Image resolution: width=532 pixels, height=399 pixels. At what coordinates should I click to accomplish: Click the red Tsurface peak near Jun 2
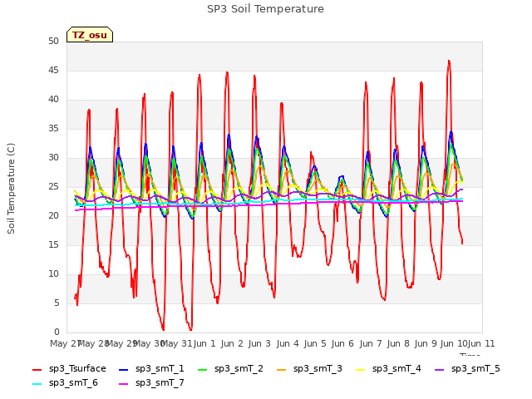(x=227, y=72)
